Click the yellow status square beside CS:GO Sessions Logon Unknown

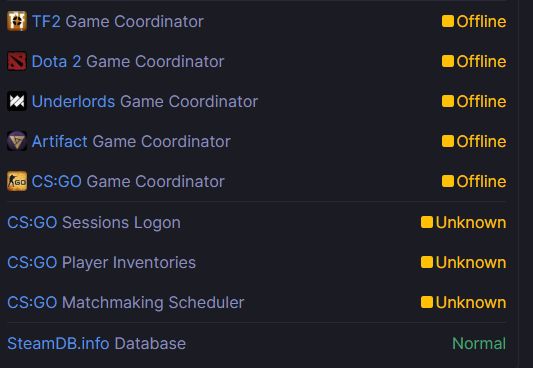pyautogui.click(x=427, y=223)
